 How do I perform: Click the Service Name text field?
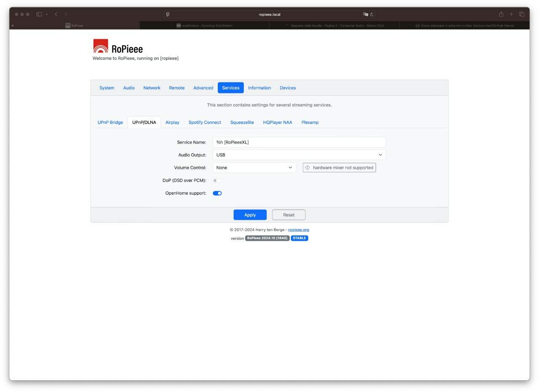click(x=299, y=142)
